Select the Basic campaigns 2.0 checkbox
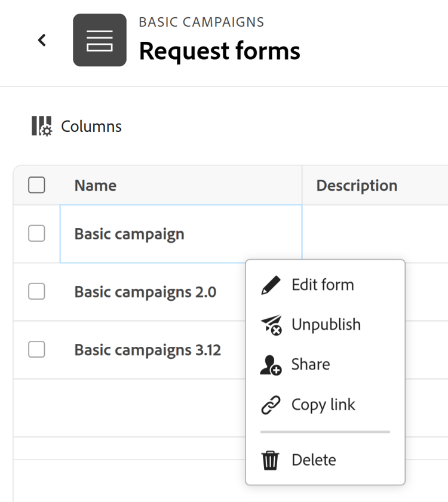 [37, 291]
